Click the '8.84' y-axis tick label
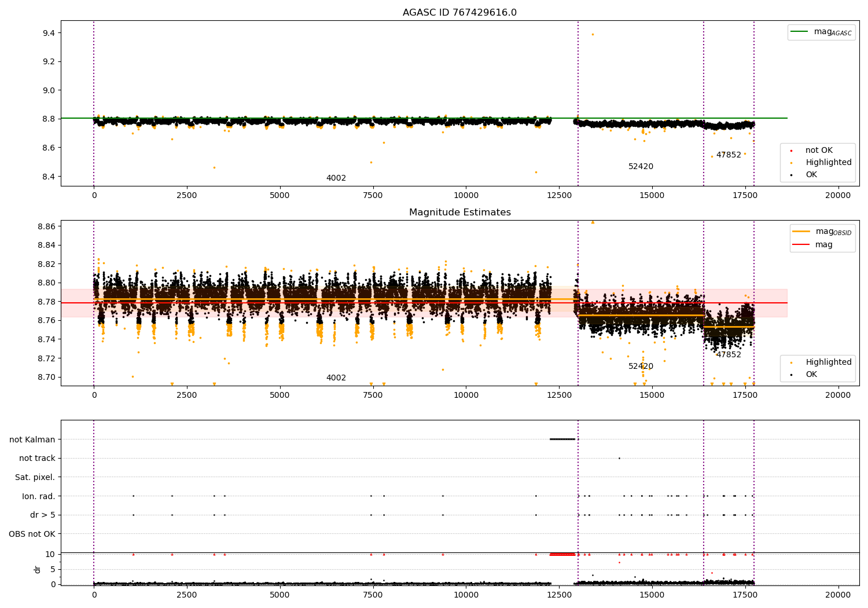The height and width of the screenshot is (608, 868). [46, 246]
